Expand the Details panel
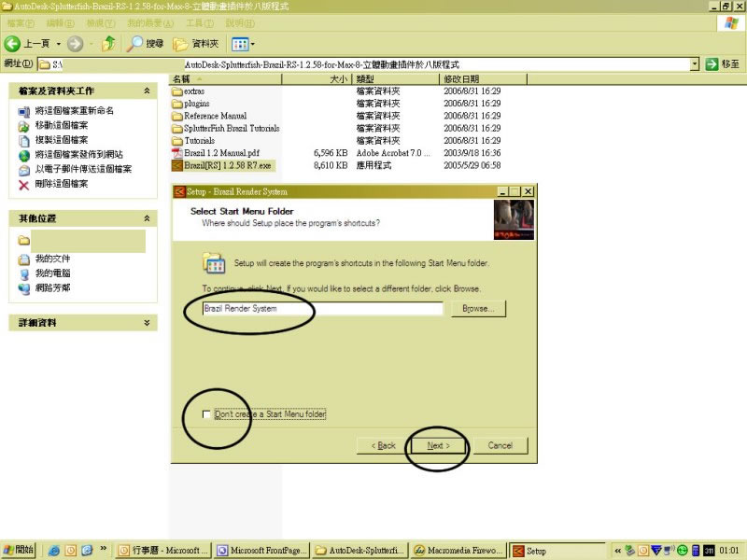747x560 pixels. tap(147, 322)
